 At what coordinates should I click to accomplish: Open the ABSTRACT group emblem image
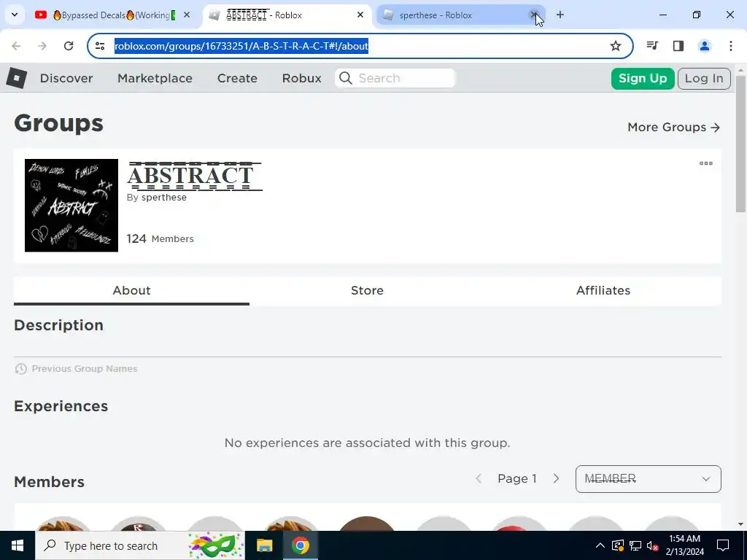(x=71, y=205)
